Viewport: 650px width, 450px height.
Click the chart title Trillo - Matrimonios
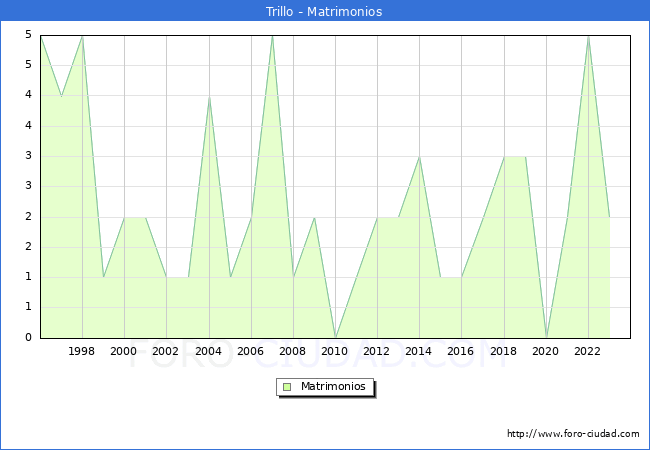[x=324, y=11]
